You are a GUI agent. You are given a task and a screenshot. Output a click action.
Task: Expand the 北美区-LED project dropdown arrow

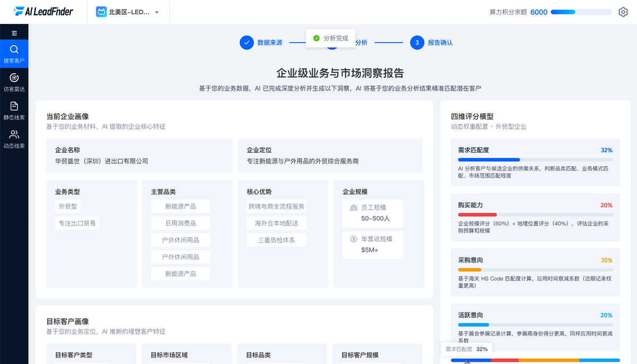click(x=157, y=12)
